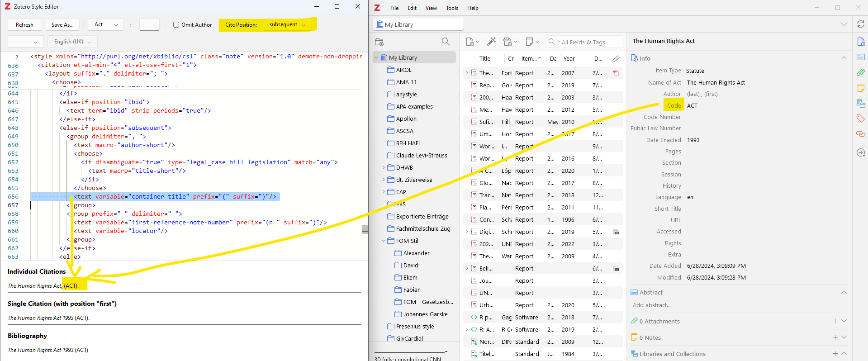Image resolution: width=868 pixels, height=361 pixels.
Task: Click plus icon for Libraries and Collections
Action: [835, 354]
